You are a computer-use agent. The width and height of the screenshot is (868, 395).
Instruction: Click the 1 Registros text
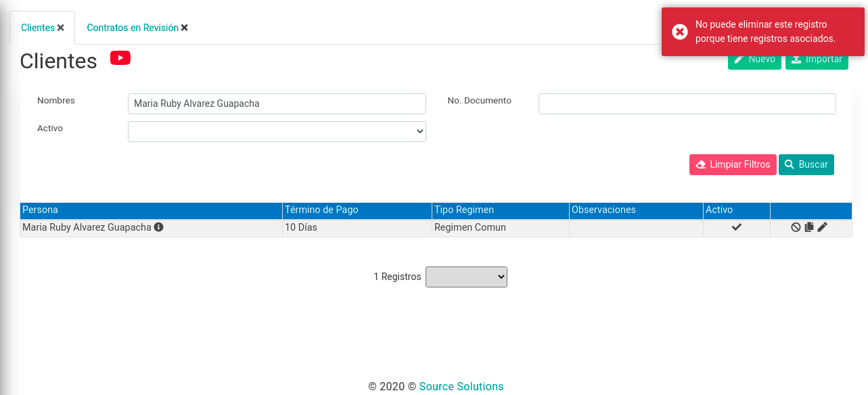click(397, 277)
